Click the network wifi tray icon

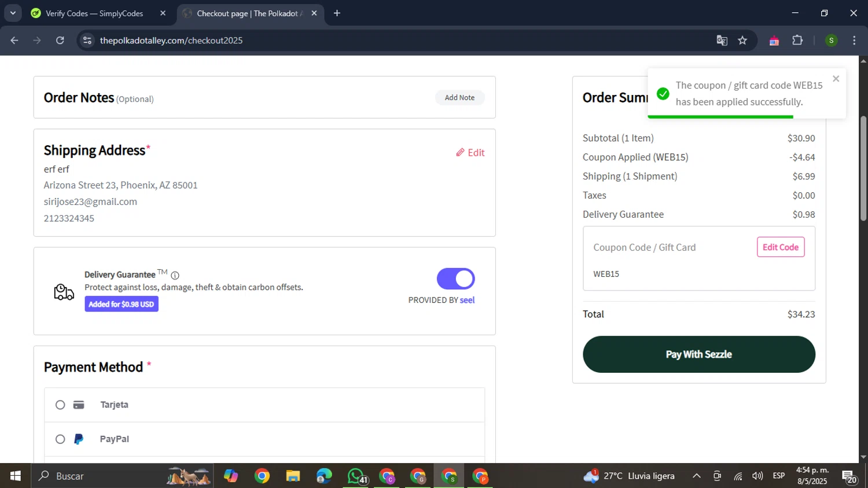(738, 476)
